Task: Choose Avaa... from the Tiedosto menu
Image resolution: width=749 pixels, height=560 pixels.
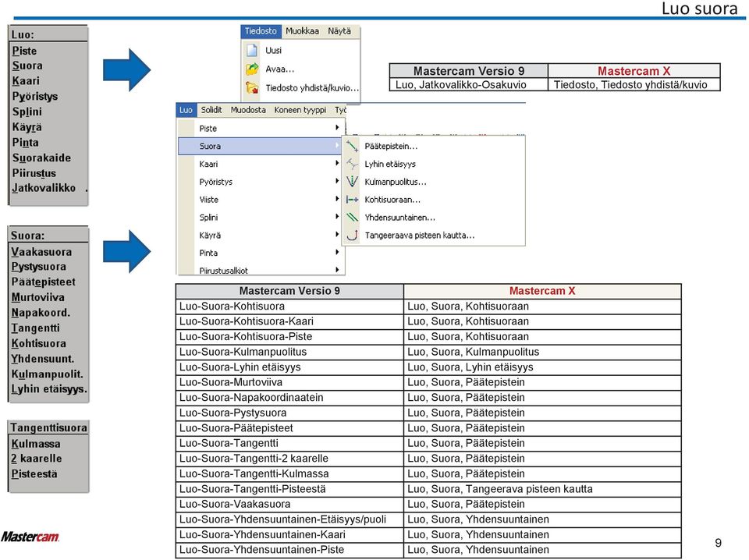Action: [x=280, y=69]
